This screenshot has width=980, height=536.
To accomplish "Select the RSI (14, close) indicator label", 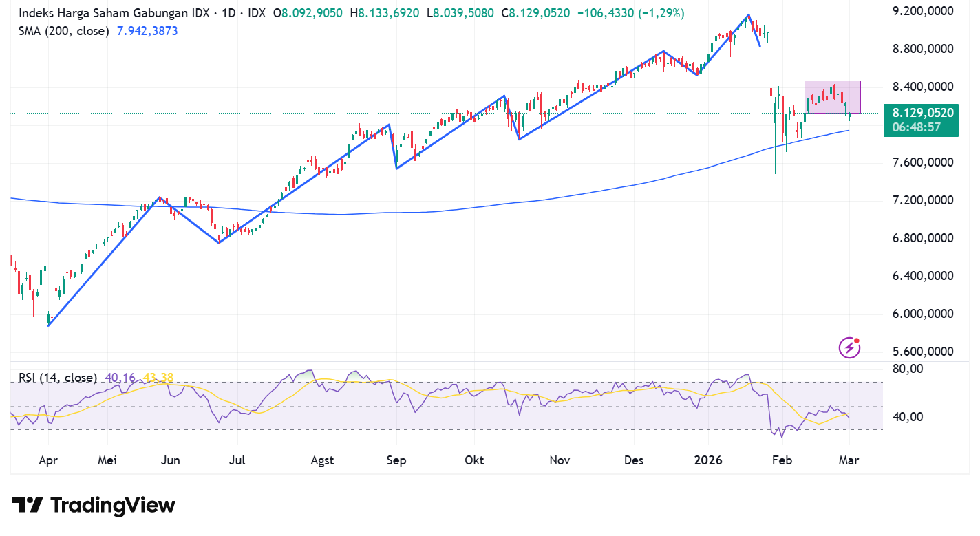I will pos(57,378).
